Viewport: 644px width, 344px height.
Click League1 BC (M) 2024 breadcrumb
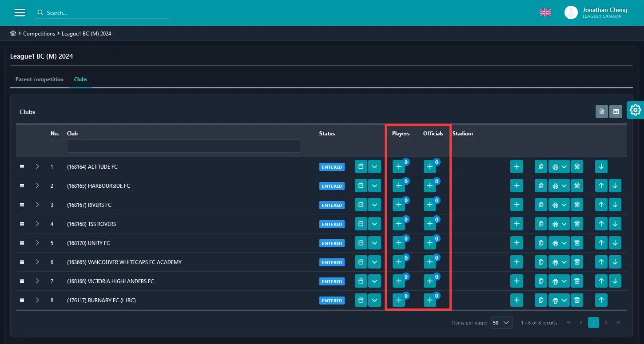coord(86,33)
